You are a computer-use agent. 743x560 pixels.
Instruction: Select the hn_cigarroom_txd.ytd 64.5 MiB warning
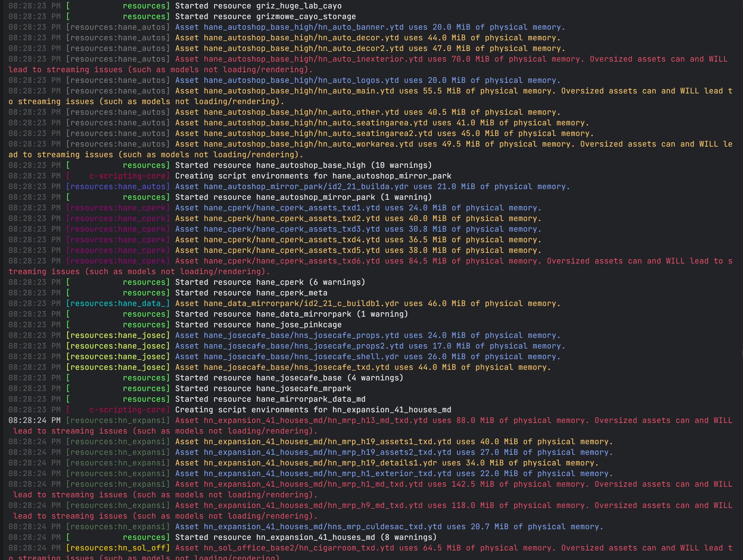coord(370,552)
